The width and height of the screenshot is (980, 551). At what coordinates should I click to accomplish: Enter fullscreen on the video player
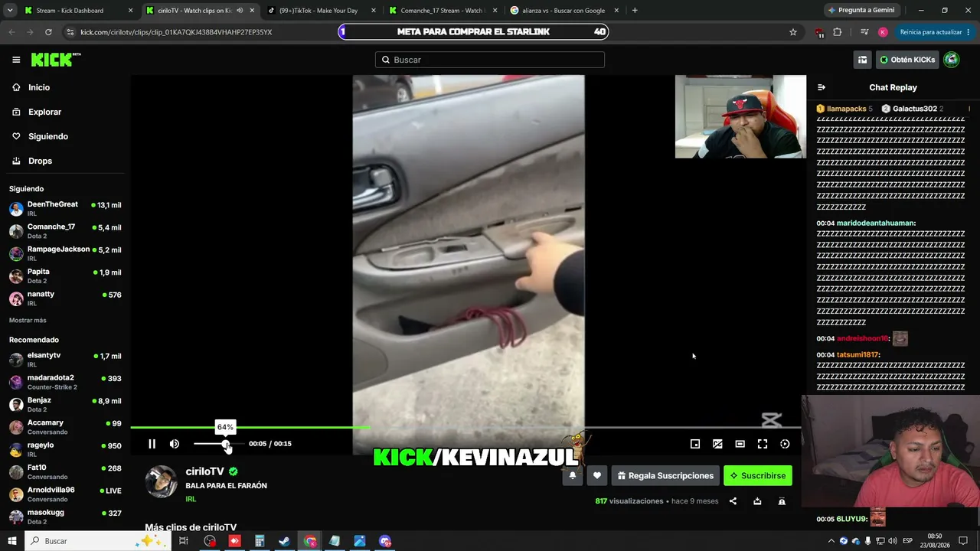(x=763, y=444)
